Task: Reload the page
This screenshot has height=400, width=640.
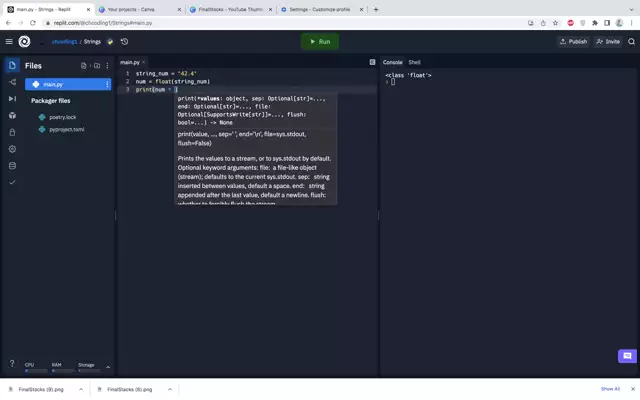Action: coord(33,23)
